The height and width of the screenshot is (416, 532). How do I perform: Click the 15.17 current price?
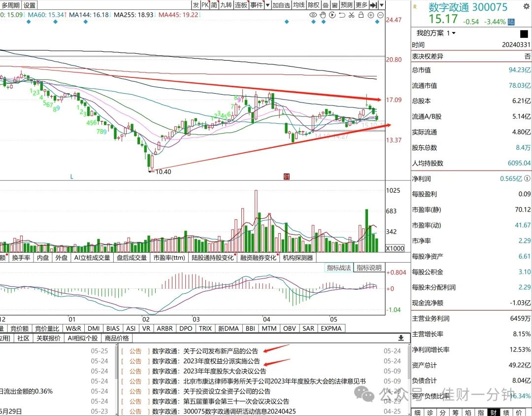[x=443, y=19]
